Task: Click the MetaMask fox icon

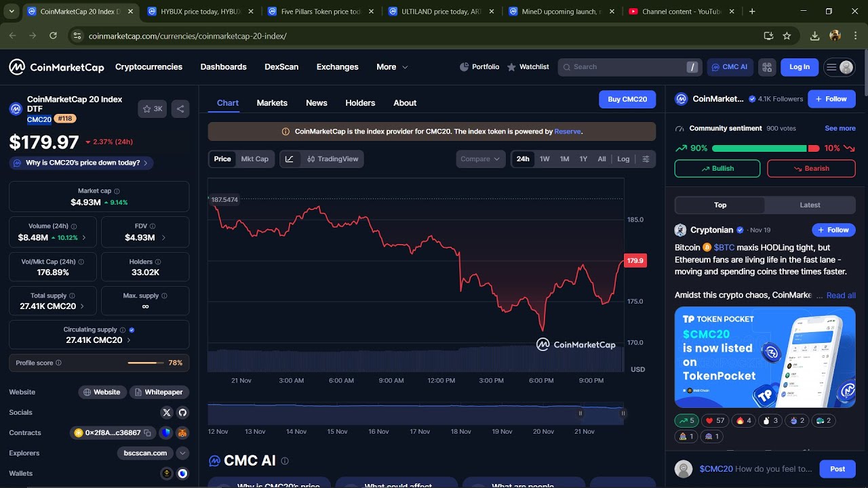Action: click(182, 432)
